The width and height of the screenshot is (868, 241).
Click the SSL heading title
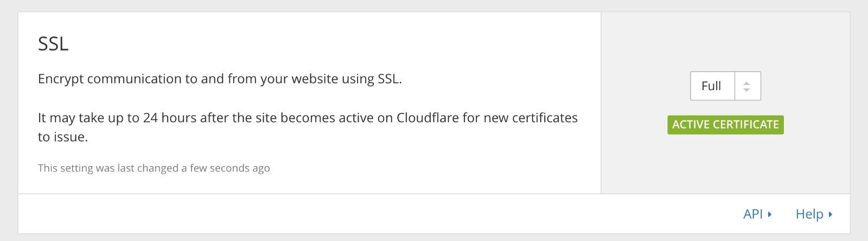pyautogui.click(x=53, y=43)
